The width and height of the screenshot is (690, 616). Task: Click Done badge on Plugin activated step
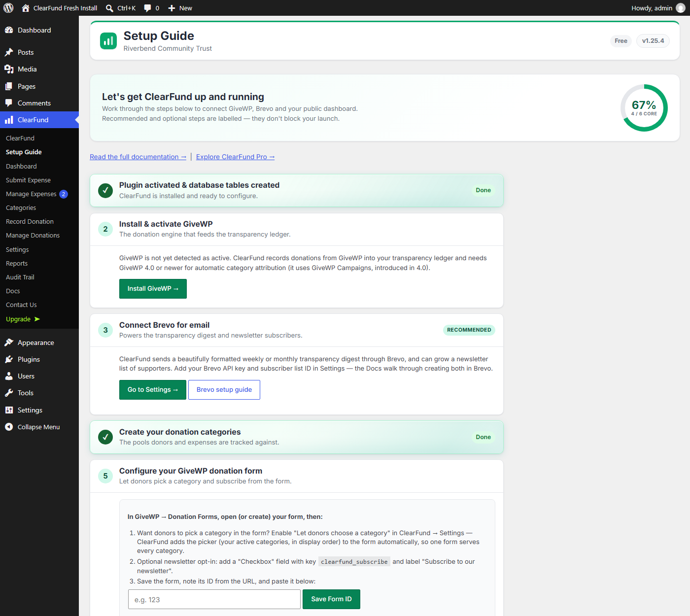point(483,190)
